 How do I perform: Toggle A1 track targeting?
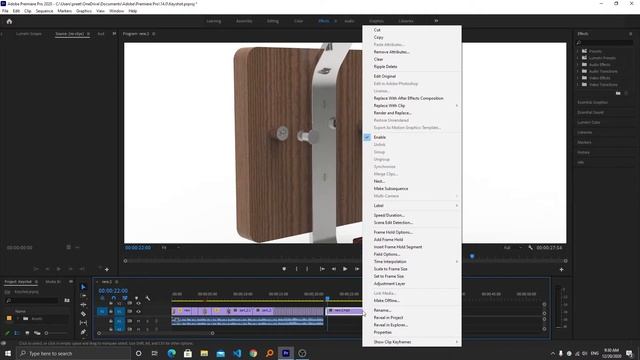click(120, 321)
